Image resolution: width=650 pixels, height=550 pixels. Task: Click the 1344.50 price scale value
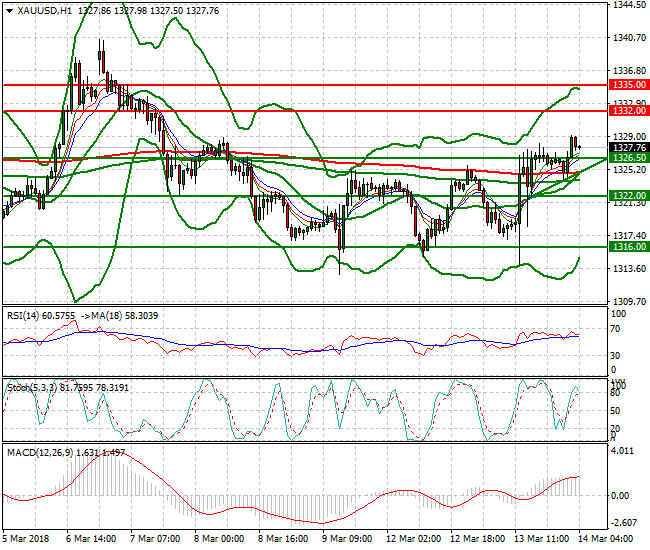tap(629, 5)
